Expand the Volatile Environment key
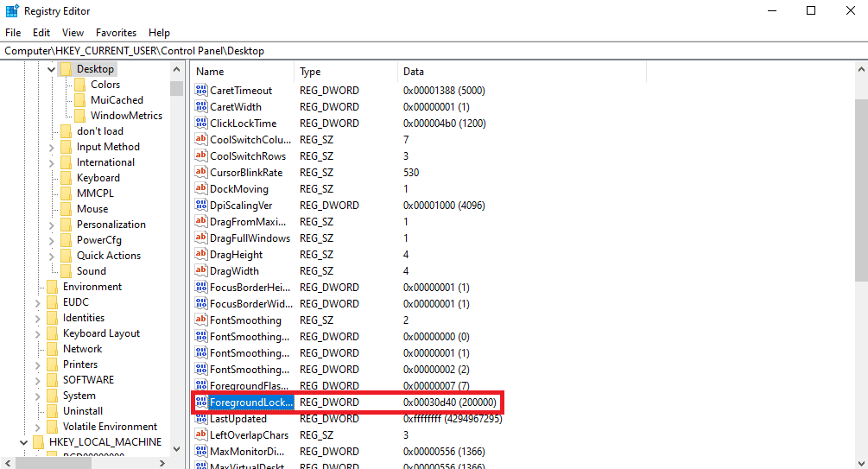This screenshot has height=469, width=868. coord(37,427)
